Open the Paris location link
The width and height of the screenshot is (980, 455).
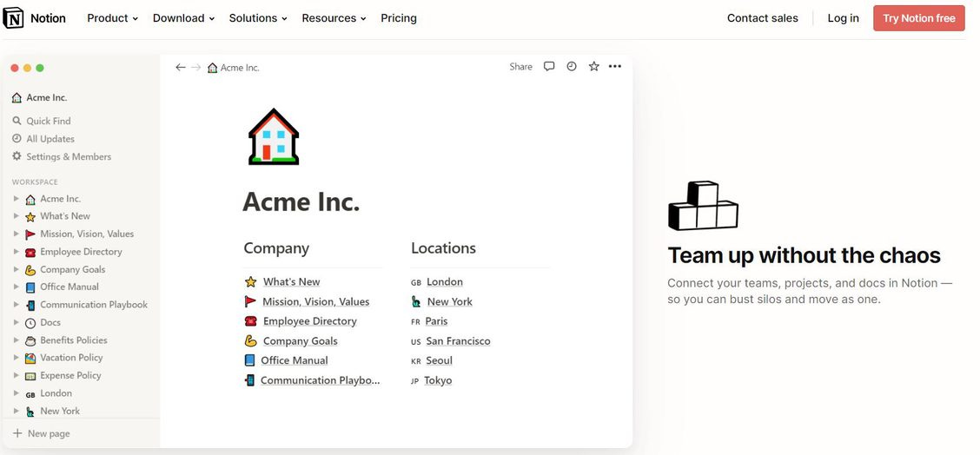click(436, 321)
